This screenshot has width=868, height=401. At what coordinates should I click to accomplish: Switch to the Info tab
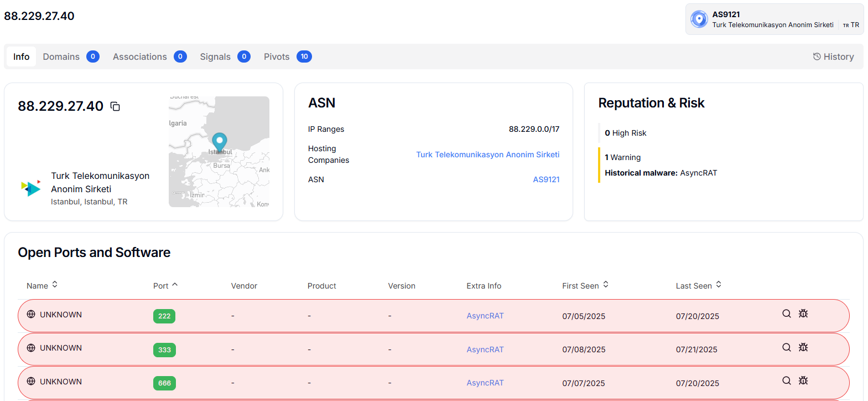pyautogui.click(x=22, y=56)
